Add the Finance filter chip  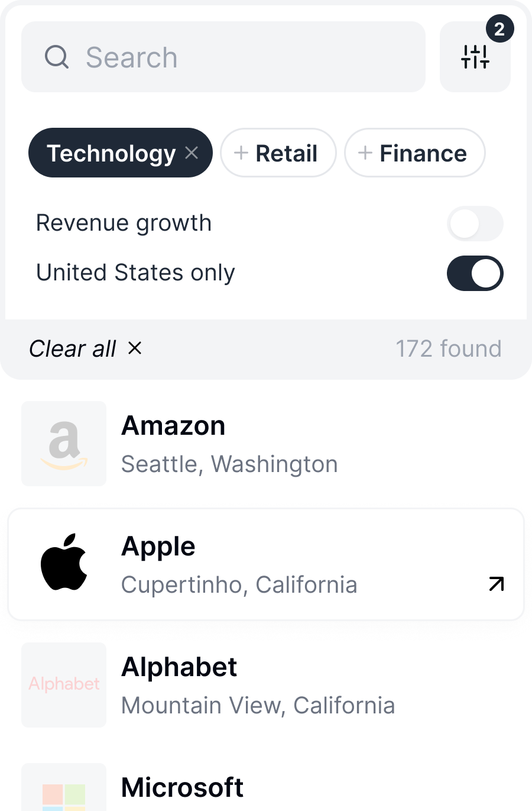(x=414, y=153)
